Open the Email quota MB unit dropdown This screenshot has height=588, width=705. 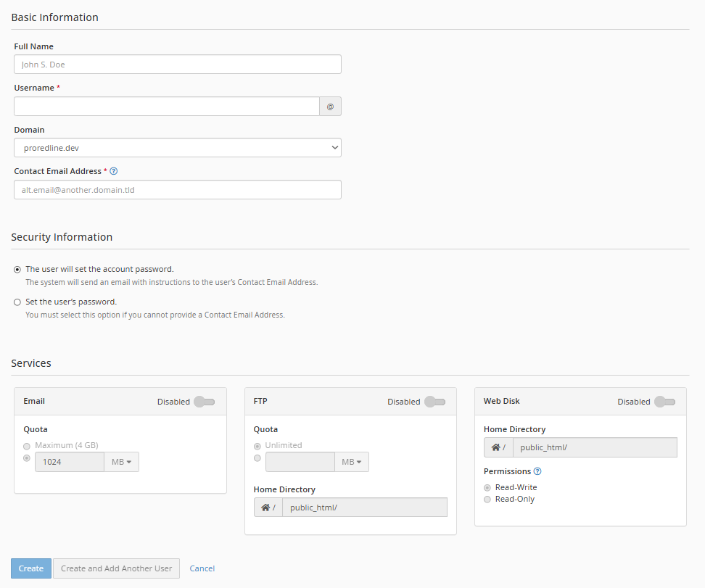121,462
